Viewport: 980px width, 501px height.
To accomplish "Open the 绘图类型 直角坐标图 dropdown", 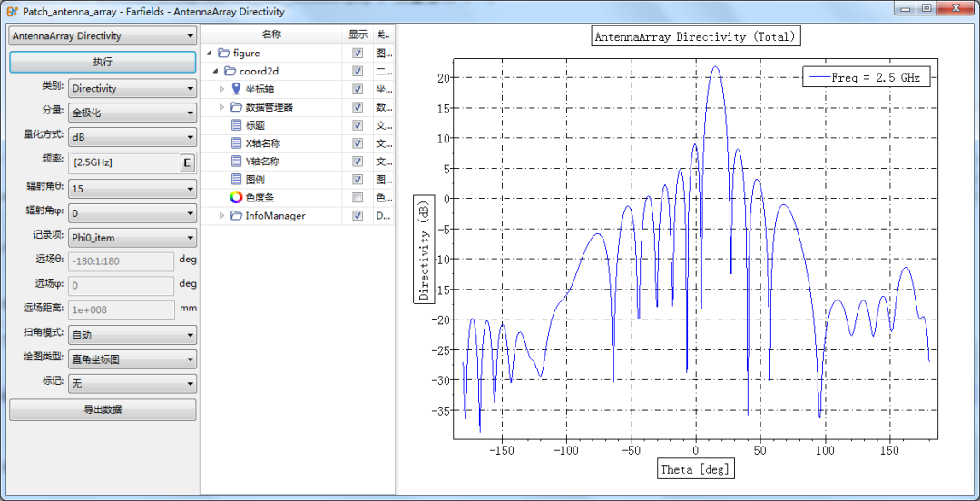I will [132, 359].
